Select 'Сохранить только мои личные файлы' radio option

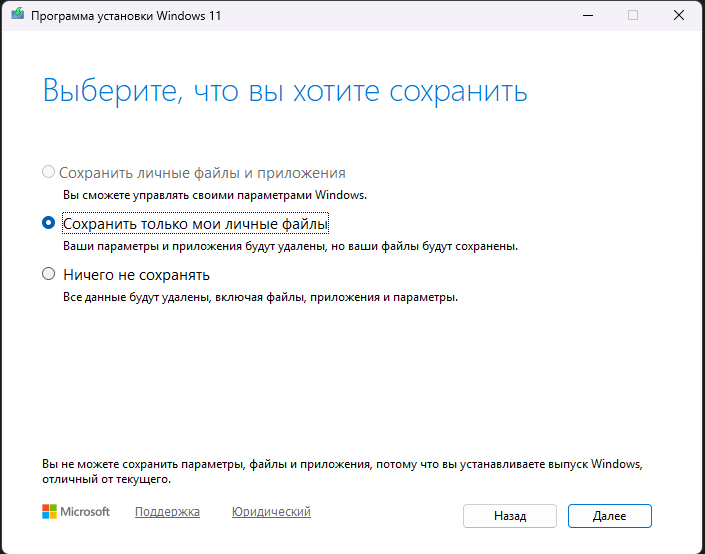click(x=49, y=223)
